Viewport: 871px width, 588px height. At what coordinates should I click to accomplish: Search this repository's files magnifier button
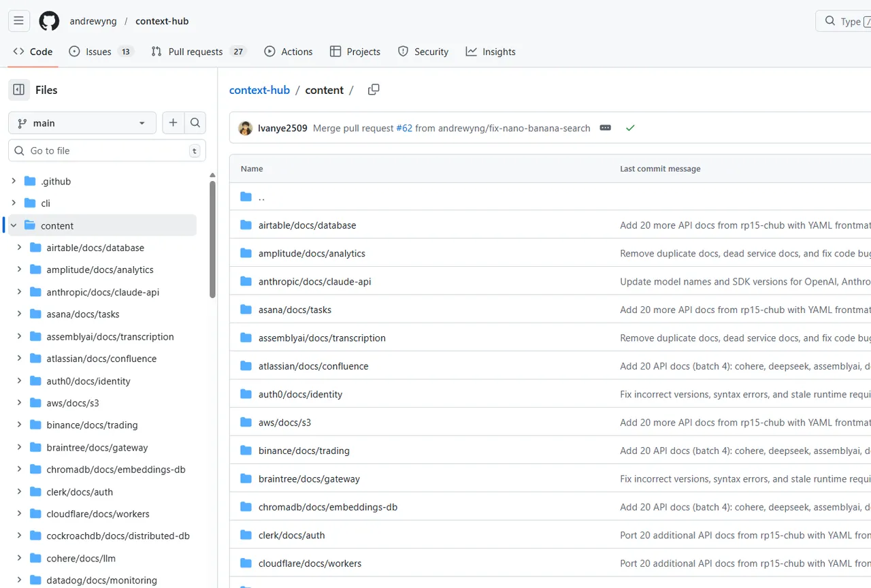pos(195,123)
